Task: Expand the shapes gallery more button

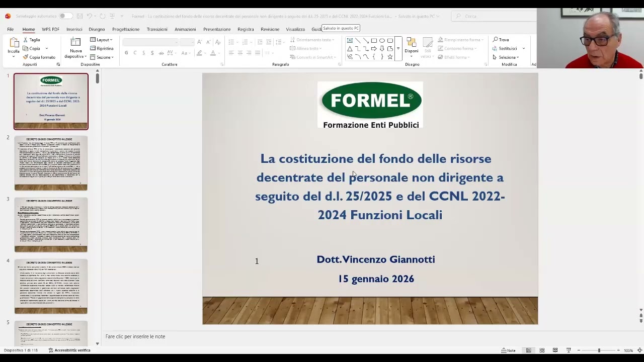Action: 398,49
